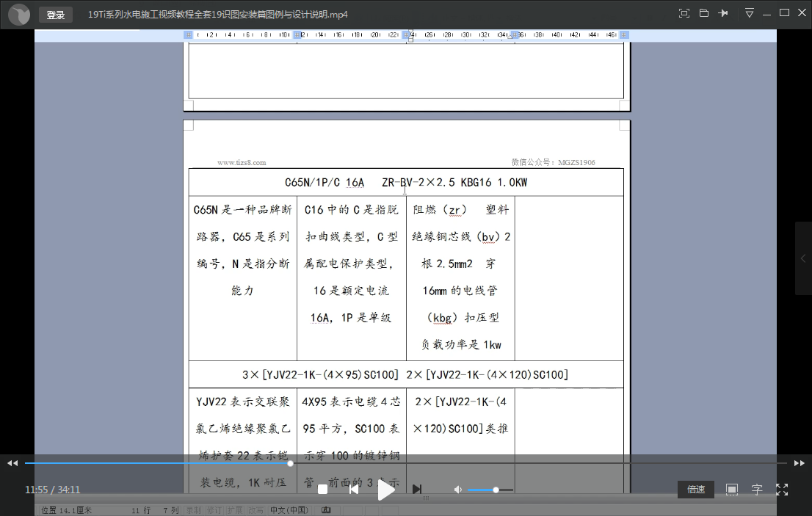Click the 登录 login button

click(55, 15)
